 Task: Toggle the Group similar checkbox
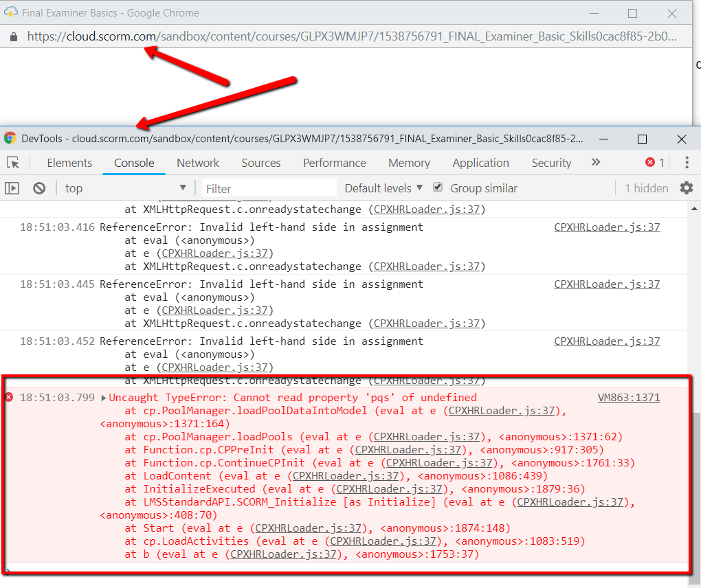pos(438,188)
